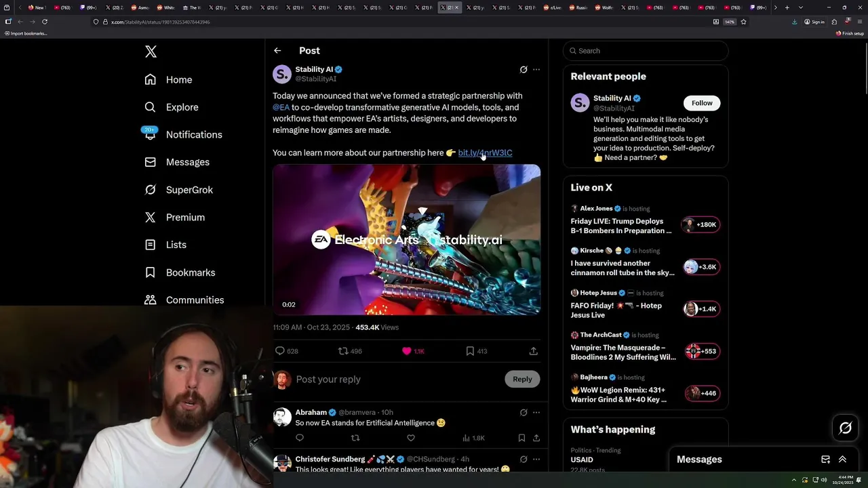The width and height of the screenshot is (868, 488).
Task: Toggle the like heart with 1.1K
Action: pos(407,351)
